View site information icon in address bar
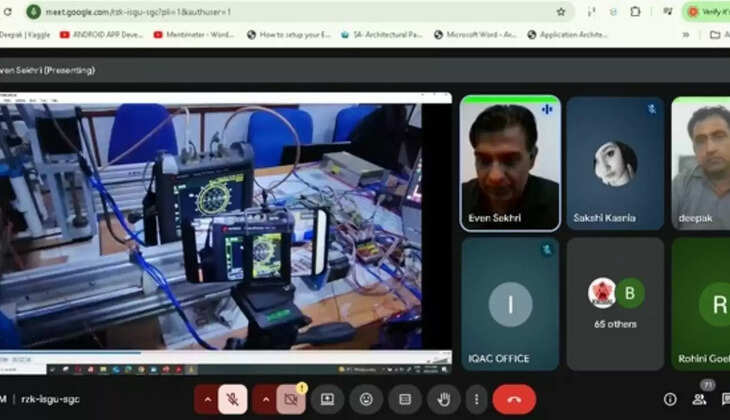 [x=34, y=12]
